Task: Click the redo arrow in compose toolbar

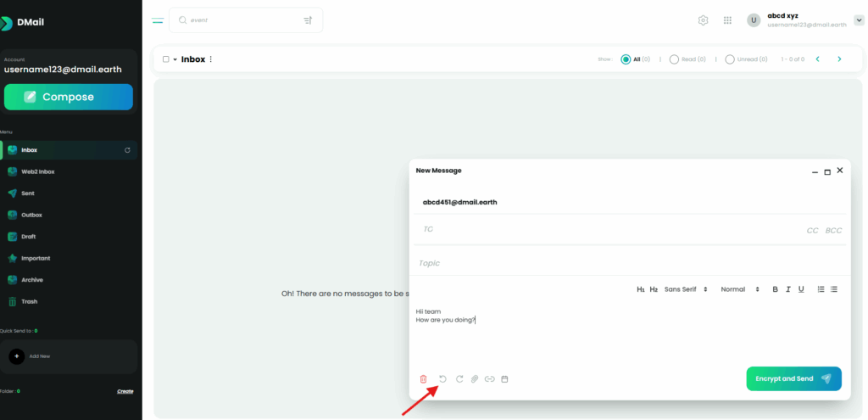Action: tap(459, 378)
